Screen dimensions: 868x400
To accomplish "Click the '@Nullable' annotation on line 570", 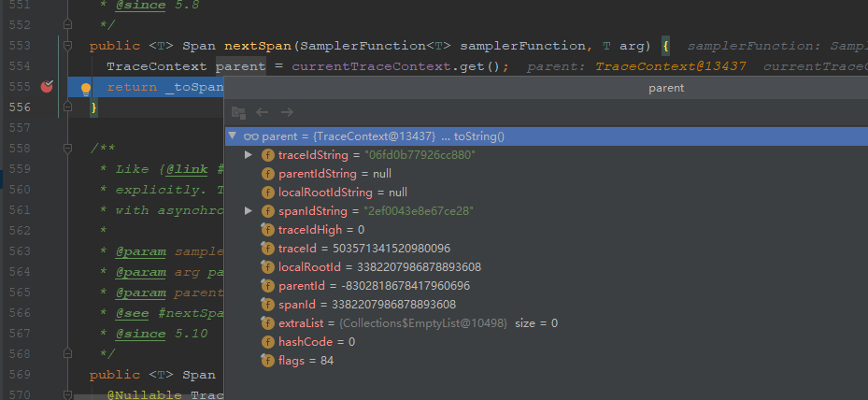I will (145, 395).
